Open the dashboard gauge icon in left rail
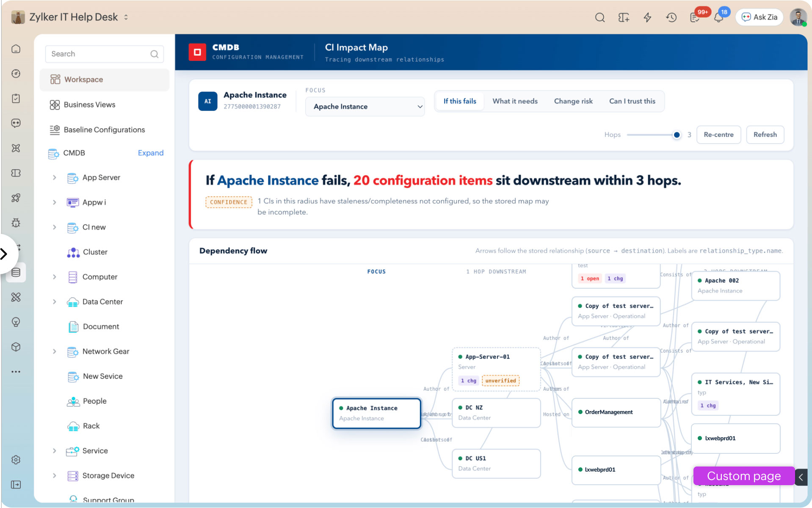Viewport: 812px width, 508px height. pyautogui.click(x=16, y=74)
